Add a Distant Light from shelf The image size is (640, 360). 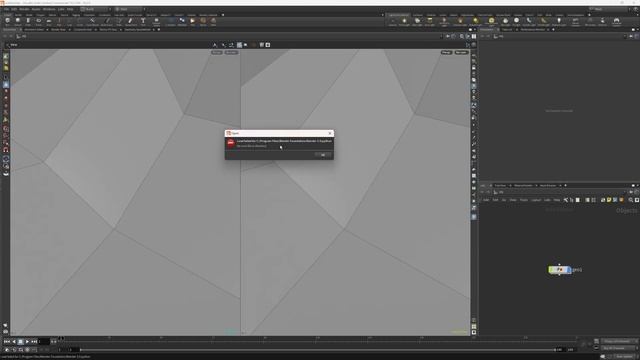tap(475, 22)
